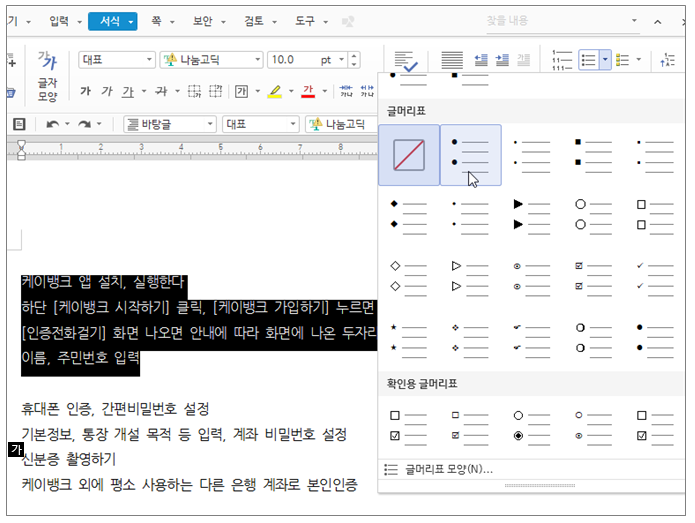This screenshot has height=523, width=695.
Task: Open the underline style dropdown arrow
Action: 144,91
